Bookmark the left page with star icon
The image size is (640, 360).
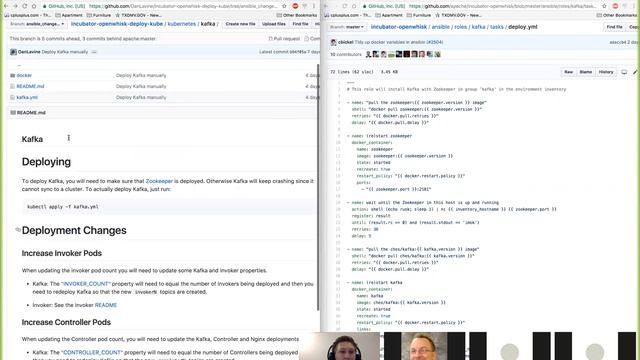(x=284, y=6)
